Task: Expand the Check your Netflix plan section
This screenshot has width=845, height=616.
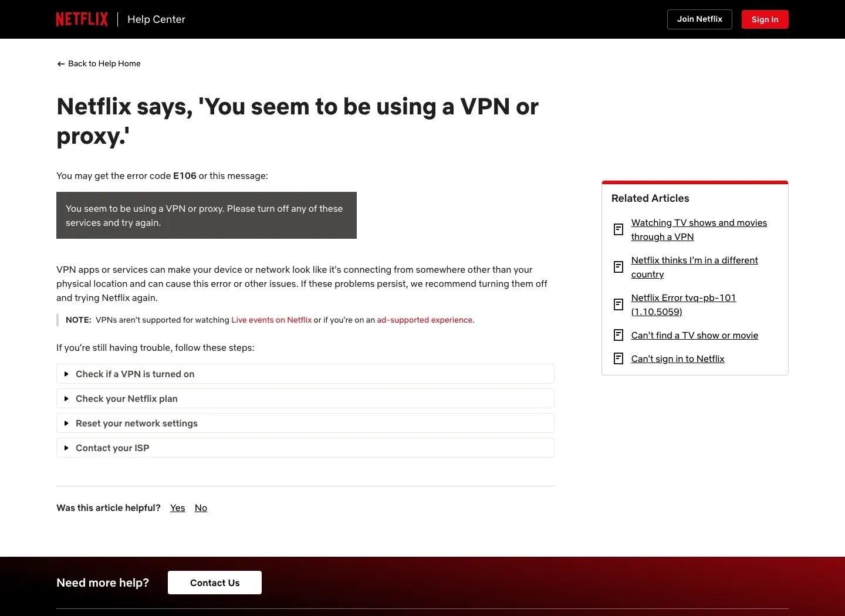Action: [x=305, y=398]
